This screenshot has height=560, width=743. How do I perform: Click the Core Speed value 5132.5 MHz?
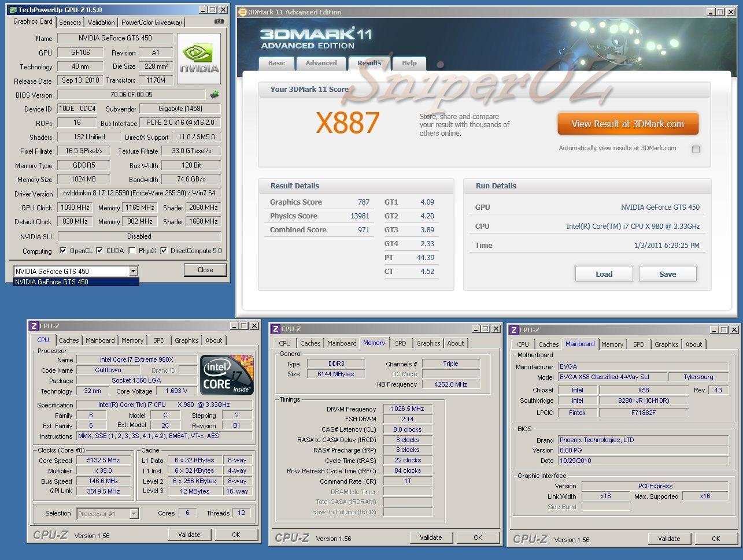point(104,461)
